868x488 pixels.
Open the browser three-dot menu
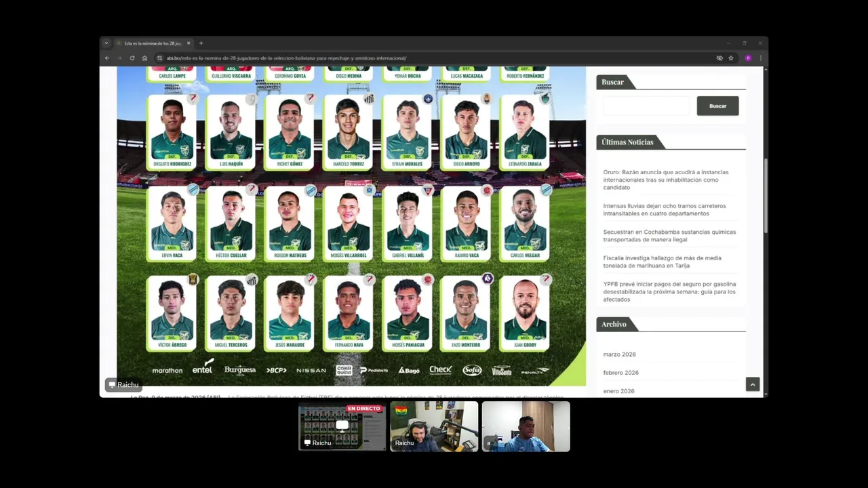click(x=760, y=58)
